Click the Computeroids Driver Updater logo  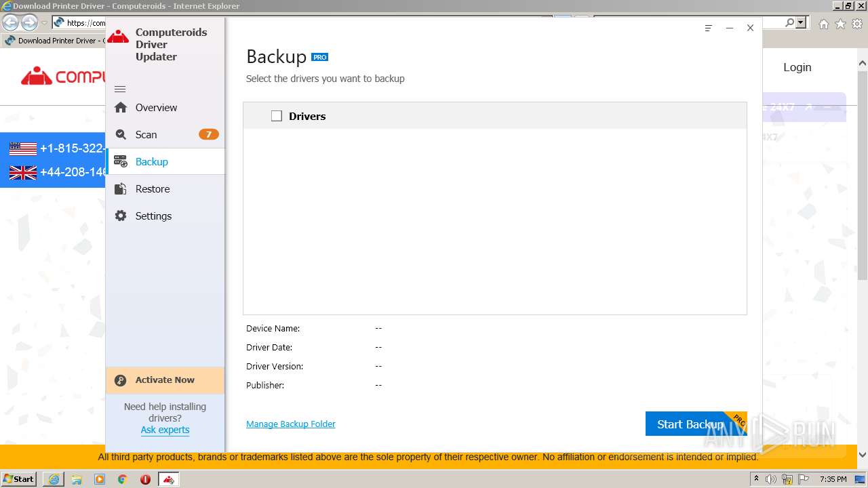pyautogui.click(x=119, y=37)
